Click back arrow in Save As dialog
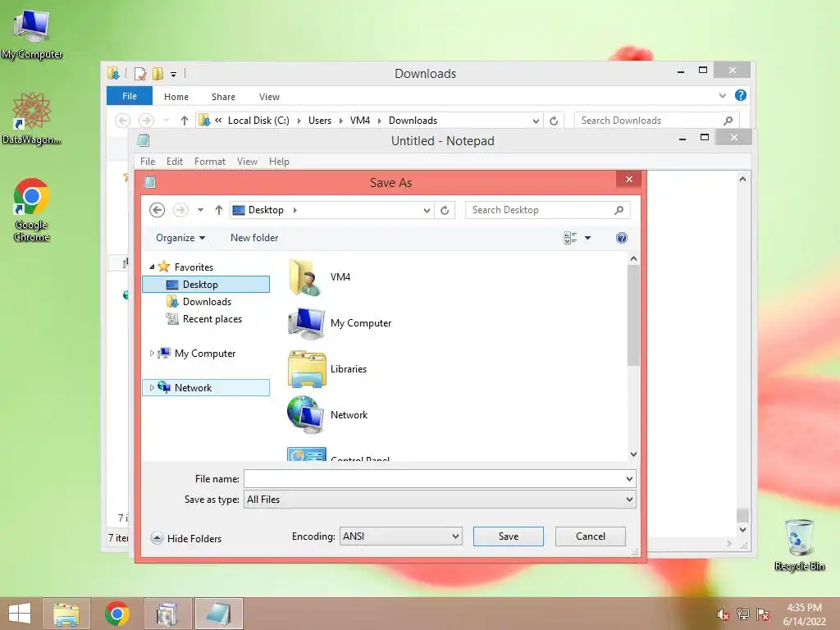Image resolution: width=840 pixels, height=630 pixels. [x=157, y=210]
